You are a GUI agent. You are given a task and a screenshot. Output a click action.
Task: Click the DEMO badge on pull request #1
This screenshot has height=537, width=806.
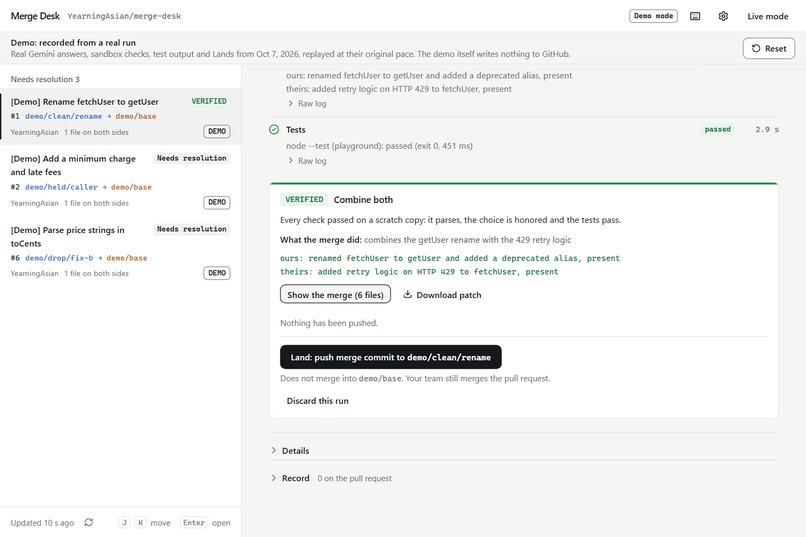point(217,132)
